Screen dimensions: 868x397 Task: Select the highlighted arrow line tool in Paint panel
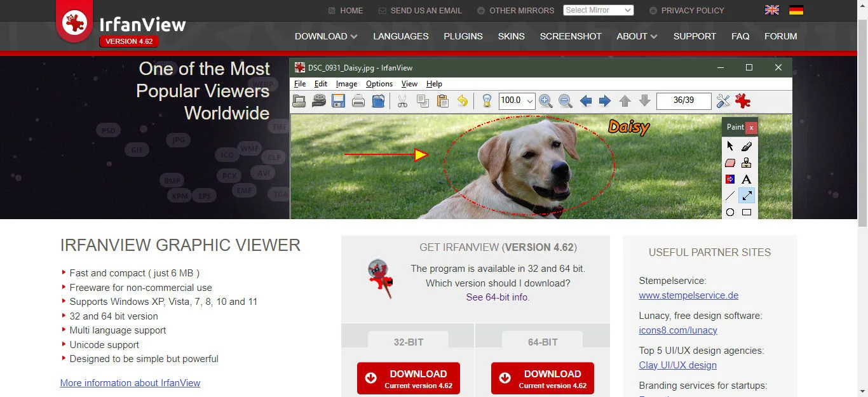pos(747,196)
